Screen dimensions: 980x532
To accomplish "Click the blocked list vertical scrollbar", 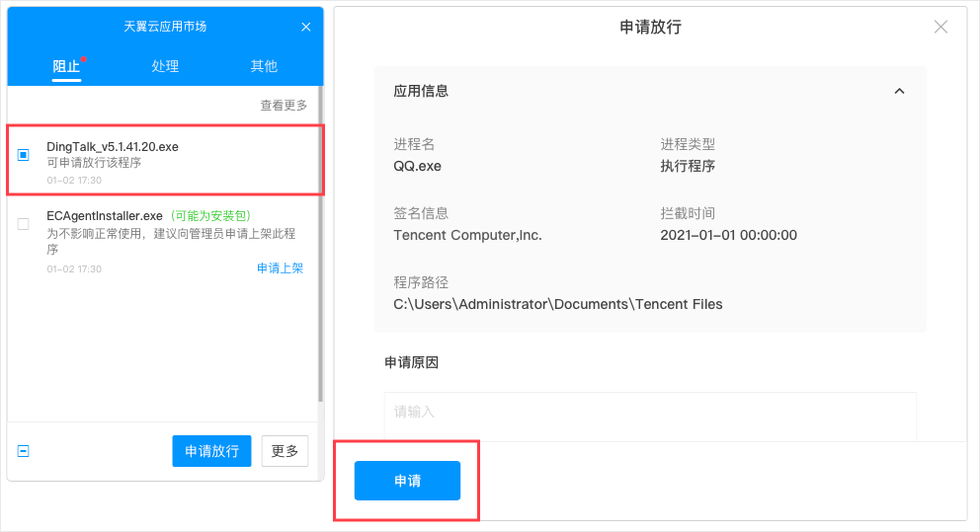I will (320, 247).
